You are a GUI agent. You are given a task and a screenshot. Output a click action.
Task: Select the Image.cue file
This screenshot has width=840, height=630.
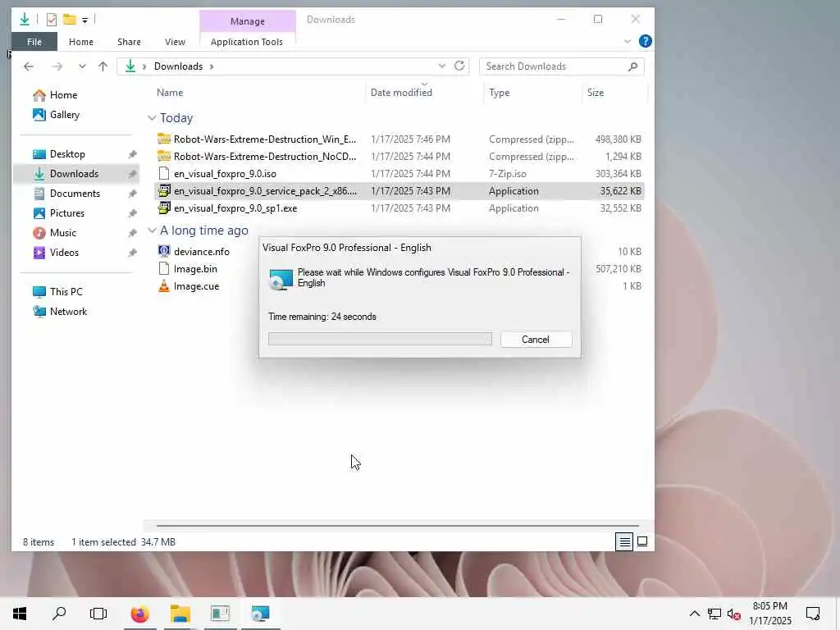[x=197, y=286]
